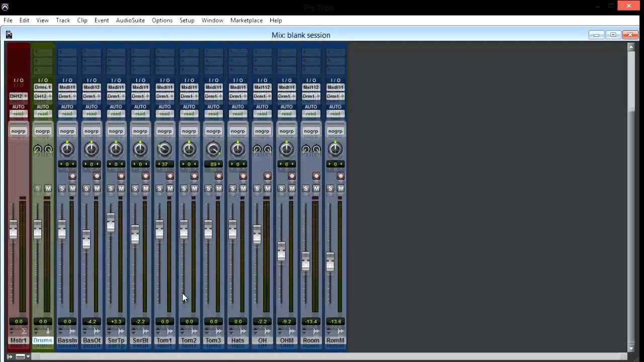Record-enable the BassIn track
Image resolution: width=644 pixels, height=362 pixels.
coord(72,176)
